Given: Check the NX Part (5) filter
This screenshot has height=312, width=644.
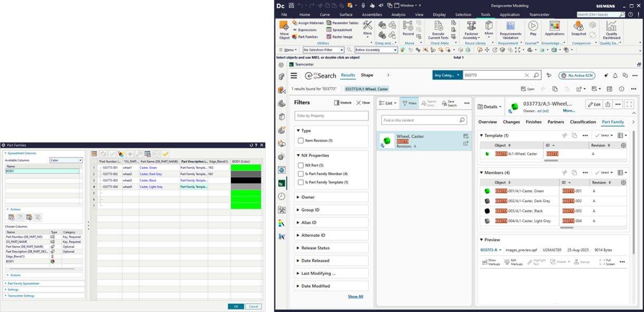Looking at the screenshot, I should (x=301, y=165).
